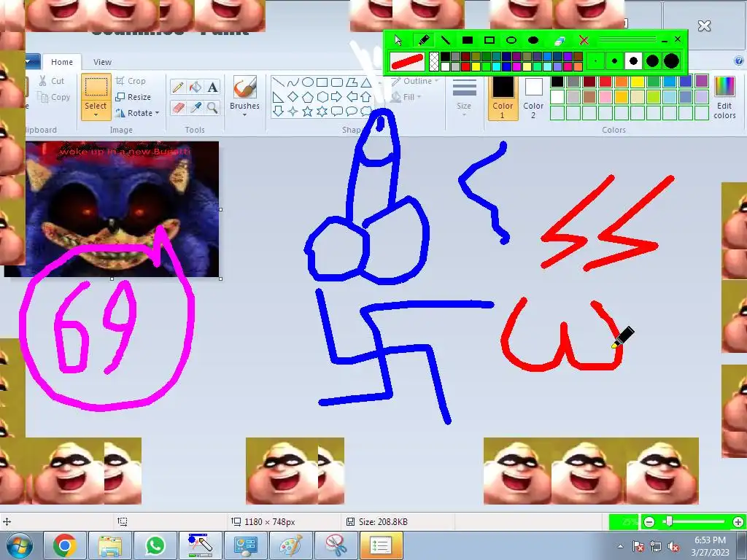This screenshot has width=747, height=560.
Task: Open Google Chrome from the taskbar
Action: [x=65, y=545]
